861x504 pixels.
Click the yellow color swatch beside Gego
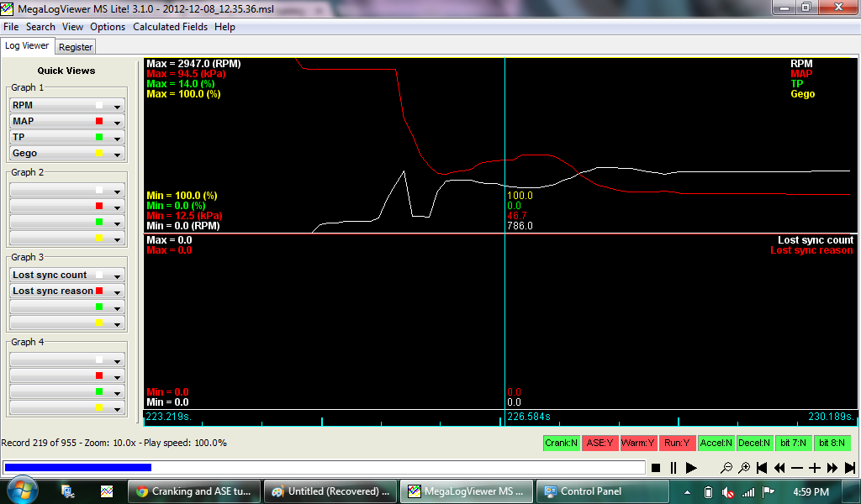(99, 154)
